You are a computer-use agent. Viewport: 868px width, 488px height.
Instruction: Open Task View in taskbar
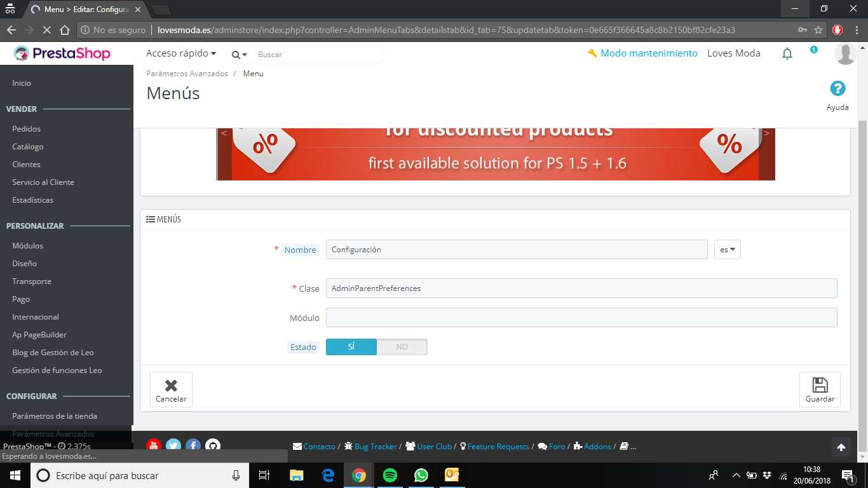pyautogui.click(x=265, y=475)
